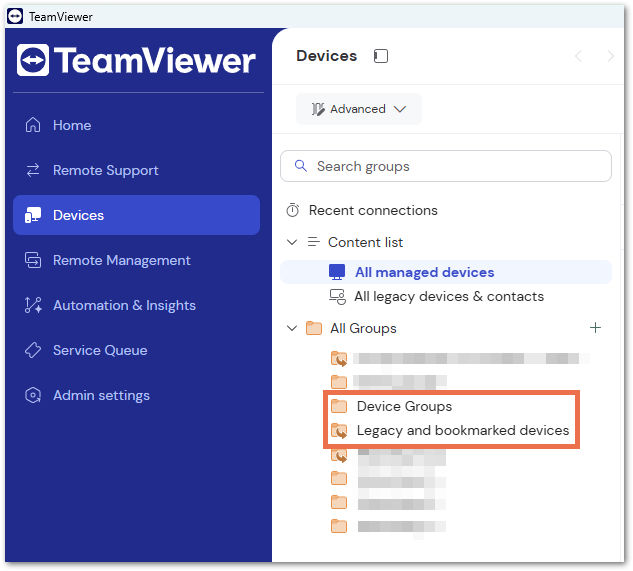Click the Content list lines icon

pyautogui.click(x=314, y=242)
